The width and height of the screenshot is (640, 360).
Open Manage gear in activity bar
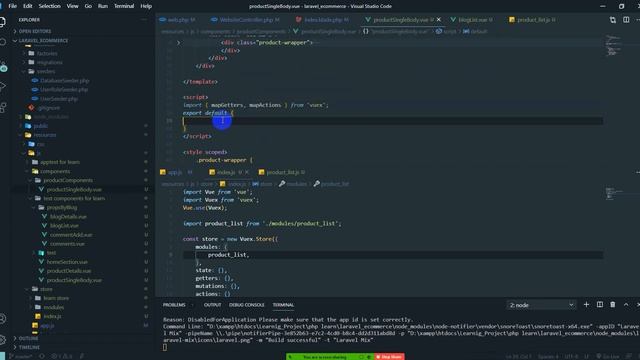(x=3, y=340)
